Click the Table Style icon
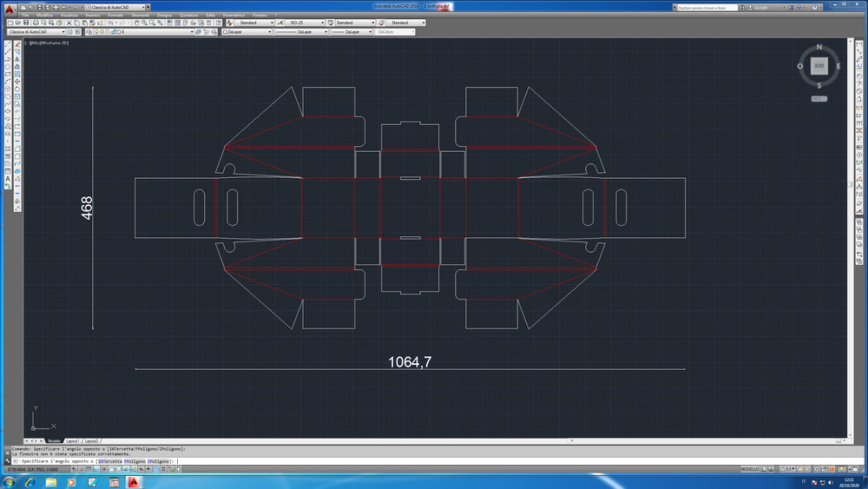The width and height of the screenshot is (868, 489). (x=331, y=22)
